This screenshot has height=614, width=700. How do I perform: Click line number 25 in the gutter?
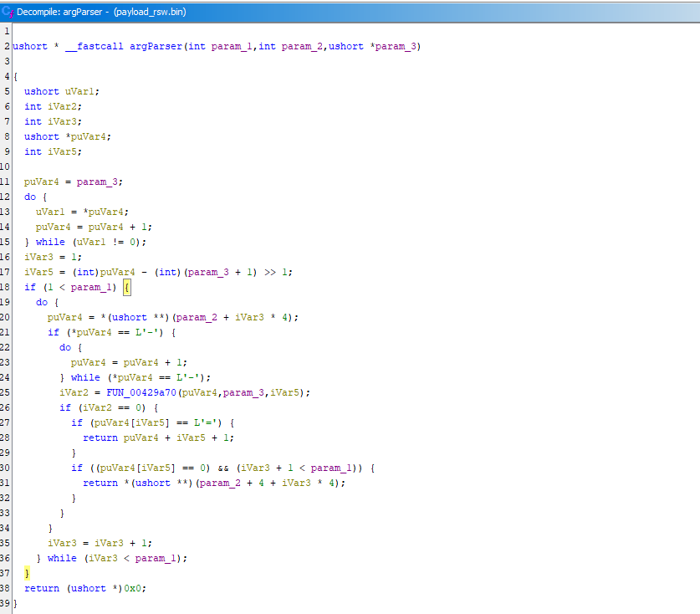coord(5,392)
